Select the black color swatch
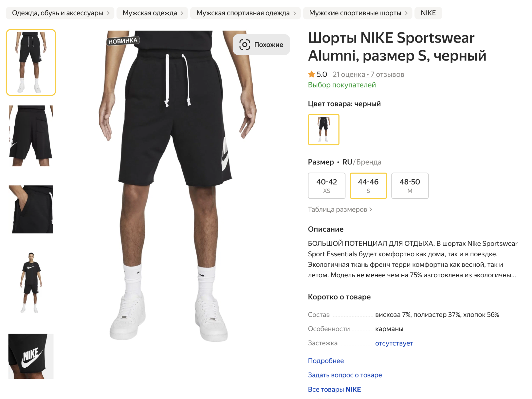Screen dimensions: 532x399 tap(323, 130)
